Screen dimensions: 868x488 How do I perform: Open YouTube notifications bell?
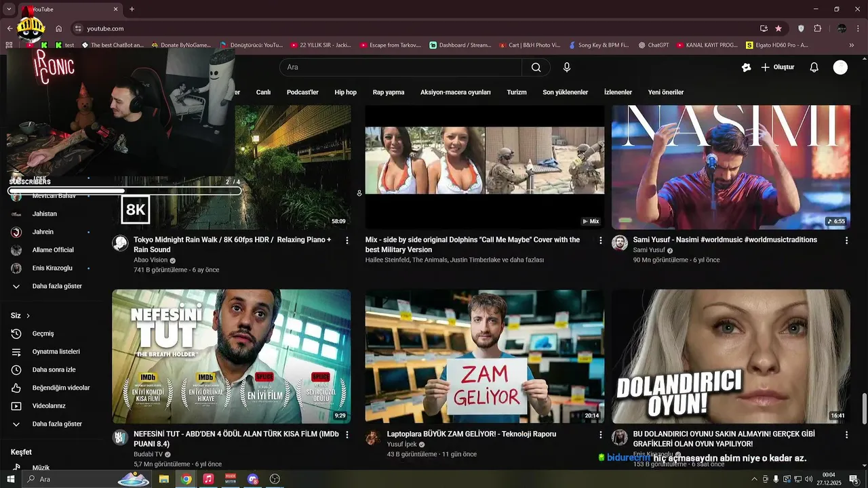coord(814,67)
